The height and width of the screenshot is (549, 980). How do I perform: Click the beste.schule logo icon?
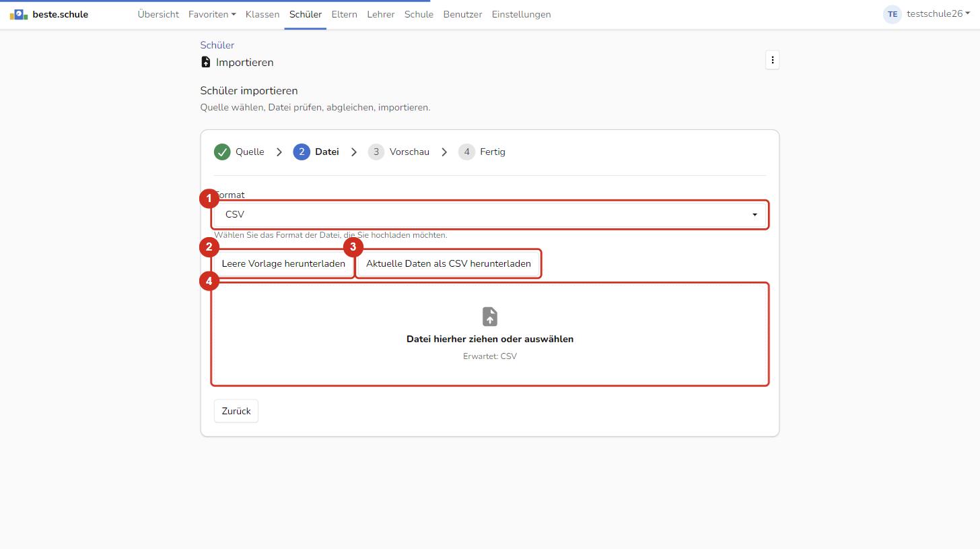tap(19, 14)
